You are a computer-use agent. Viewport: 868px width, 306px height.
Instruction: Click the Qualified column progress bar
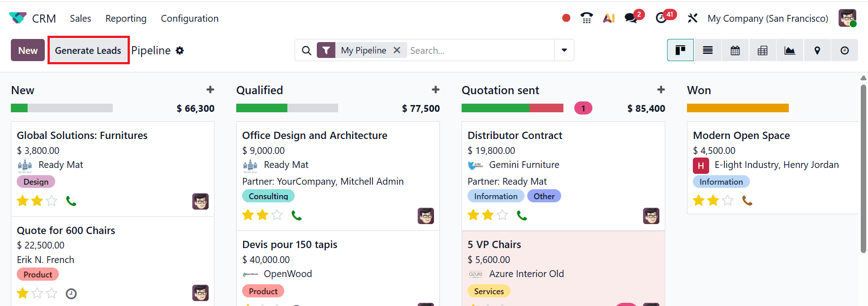tap(287, 108)
